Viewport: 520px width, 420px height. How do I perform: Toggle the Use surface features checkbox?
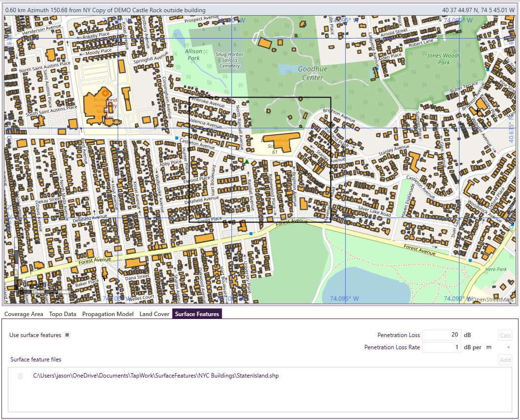coord(67,335)
